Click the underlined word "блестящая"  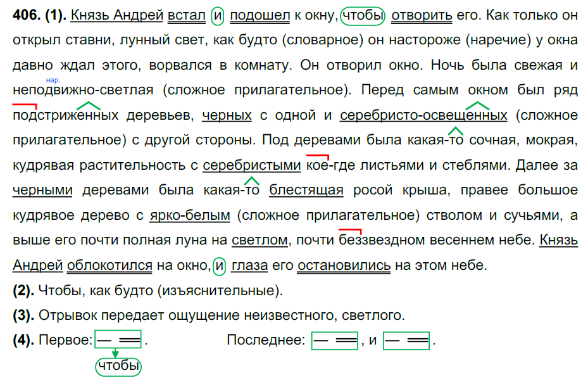pos(306,190)
